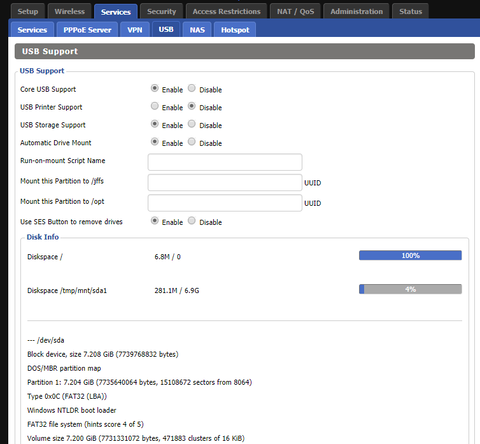View the Status tab
Viewport: 480px width, 444px height.
click(411, 11)
